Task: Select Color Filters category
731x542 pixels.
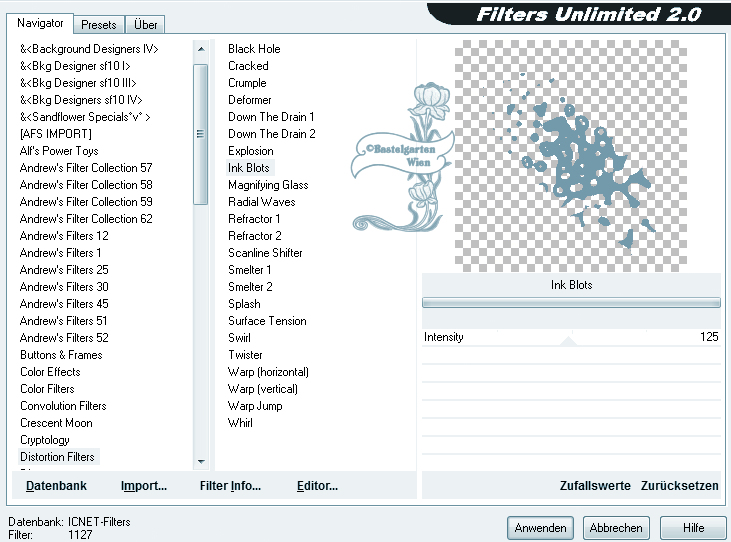Action: (x=47, y=389)
